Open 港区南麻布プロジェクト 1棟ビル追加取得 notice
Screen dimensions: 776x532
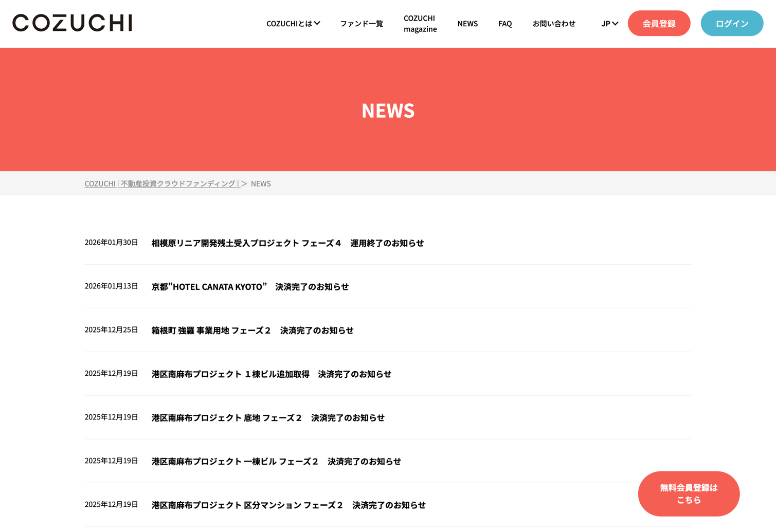pos(271,374)
